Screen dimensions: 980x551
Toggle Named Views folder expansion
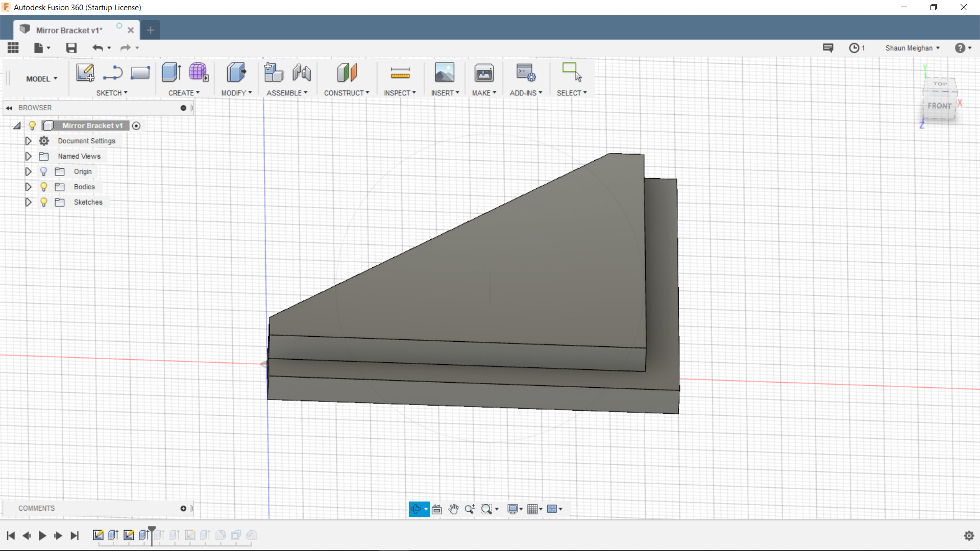(x=28, y=156)
